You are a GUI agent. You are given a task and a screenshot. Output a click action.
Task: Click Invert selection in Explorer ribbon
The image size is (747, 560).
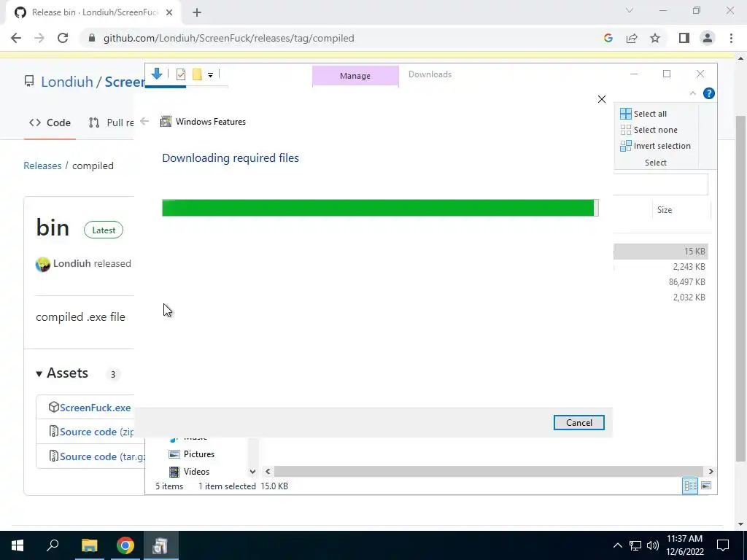pyautogui.click(x=655, y=146)
